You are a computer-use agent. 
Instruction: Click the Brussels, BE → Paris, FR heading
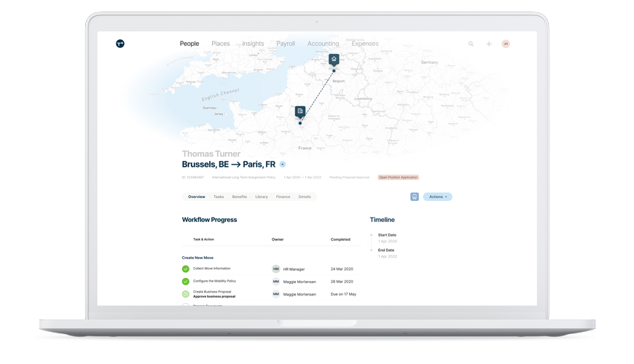click(228, 165)
